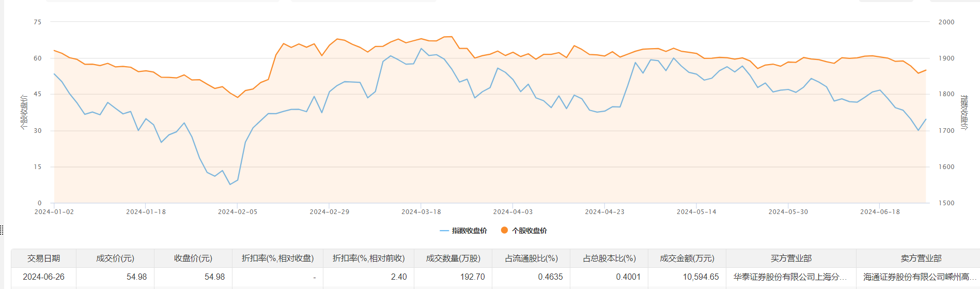980x289 pixels.
Task: Click the blue 指数收盘价 legend line marker
Action: tap(444, 231)
